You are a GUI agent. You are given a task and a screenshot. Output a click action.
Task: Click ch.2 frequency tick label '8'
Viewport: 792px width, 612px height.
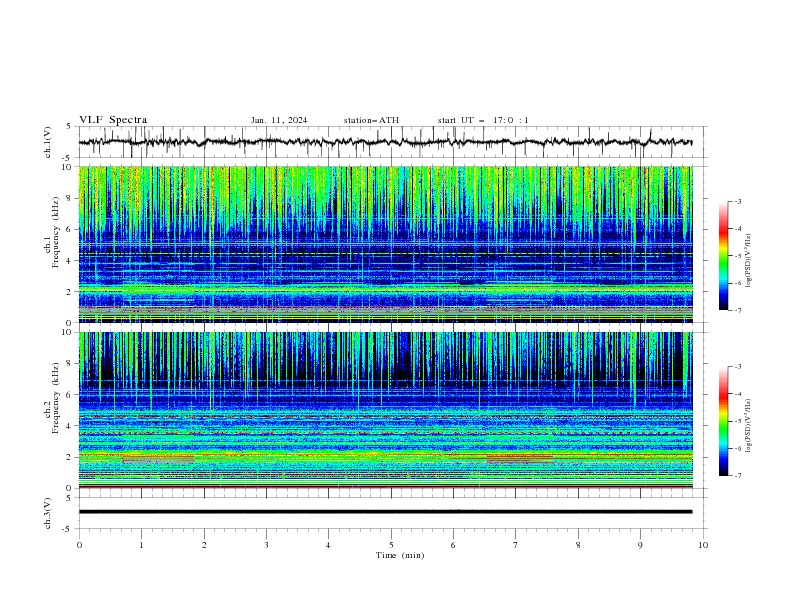click(70, 364)
